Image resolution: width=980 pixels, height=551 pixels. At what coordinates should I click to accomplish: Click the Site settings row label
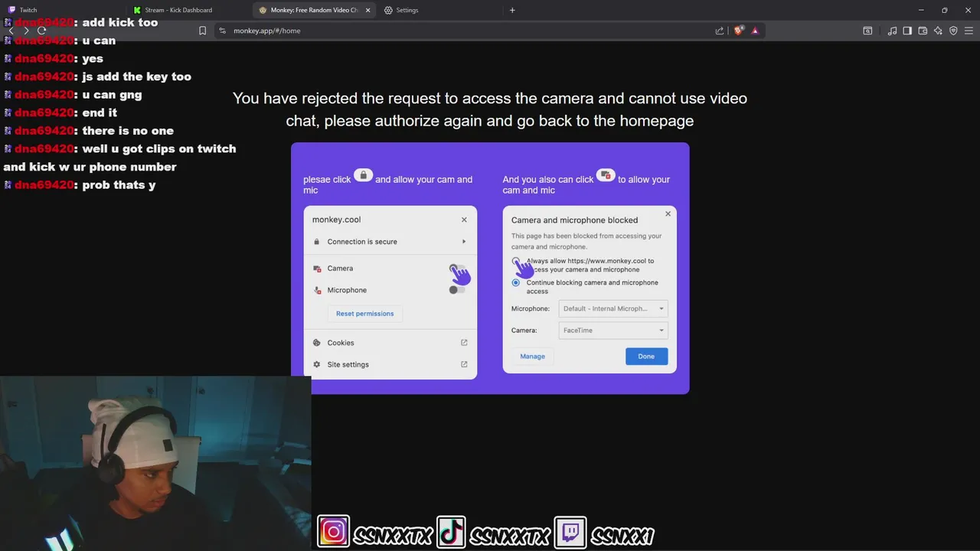click(x=348, y=364)
